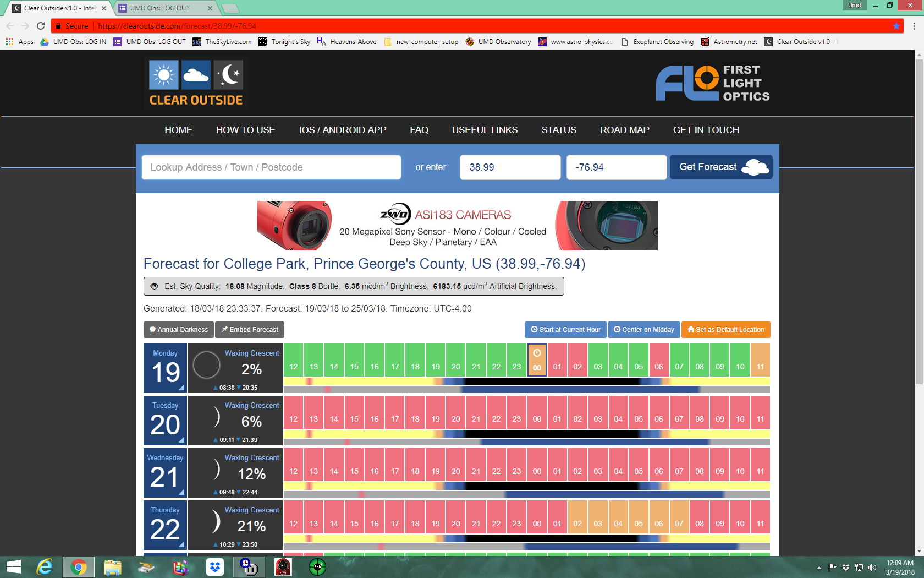Select Monday's highlighted 00 hour cell
The width and height of the screenshot is (924, 578).
(x=537, y=361)
